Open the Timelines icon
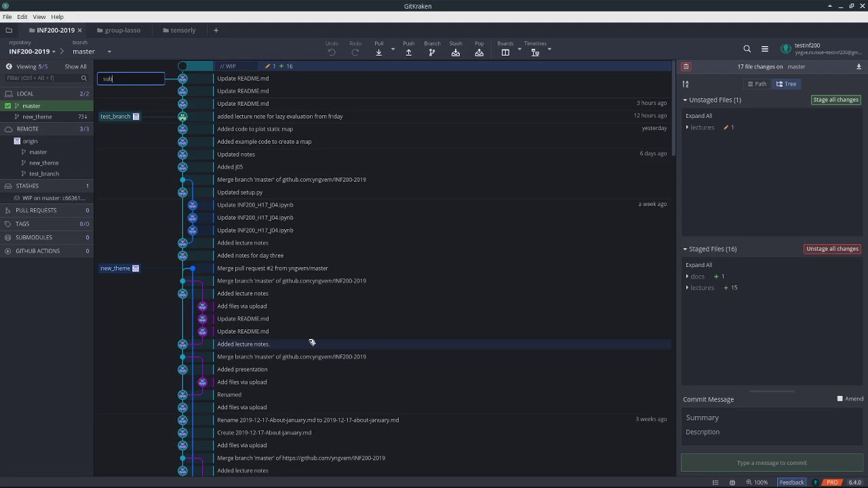This screenshot has height=488, width=868. coord(535,53)
